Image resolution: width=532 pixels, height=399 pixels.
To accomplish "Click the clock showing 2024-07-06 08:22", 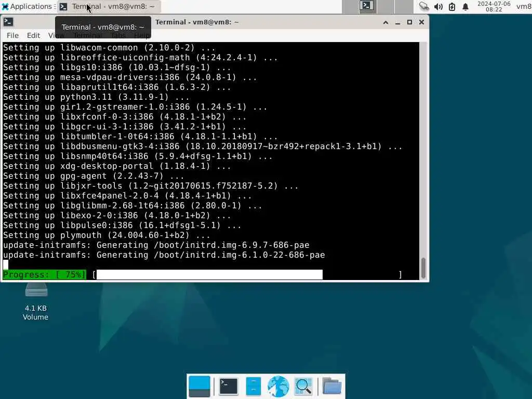I will pos(494,6).
